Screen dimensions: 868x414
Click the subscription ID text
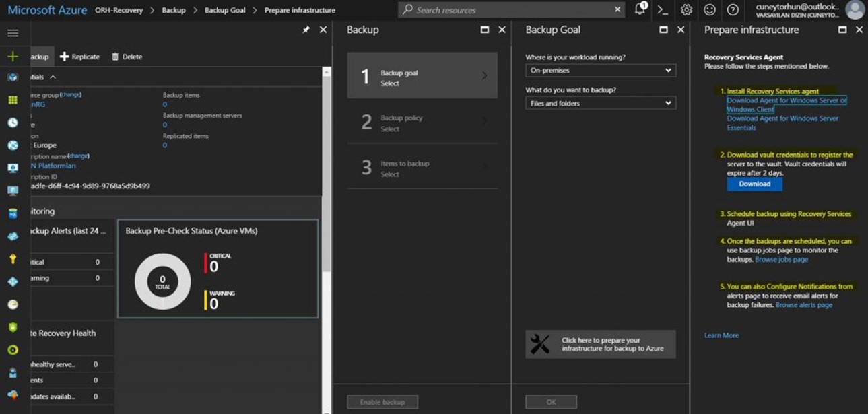tap(90, 186)
